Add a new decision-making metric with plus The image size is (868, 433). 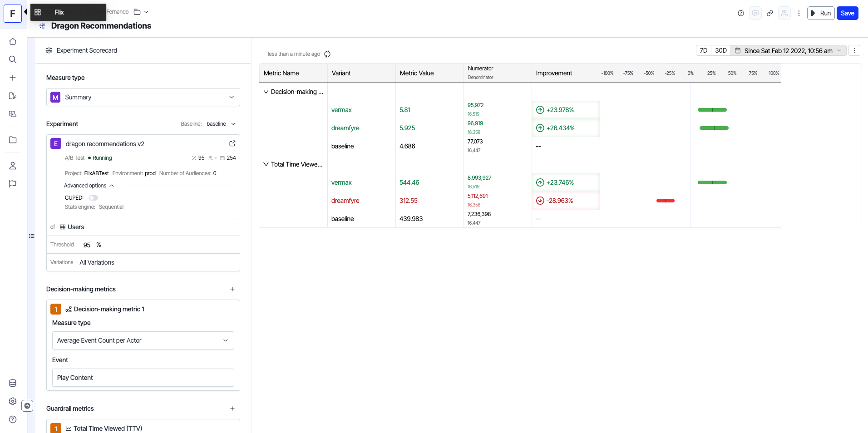[x=232, y=289]
